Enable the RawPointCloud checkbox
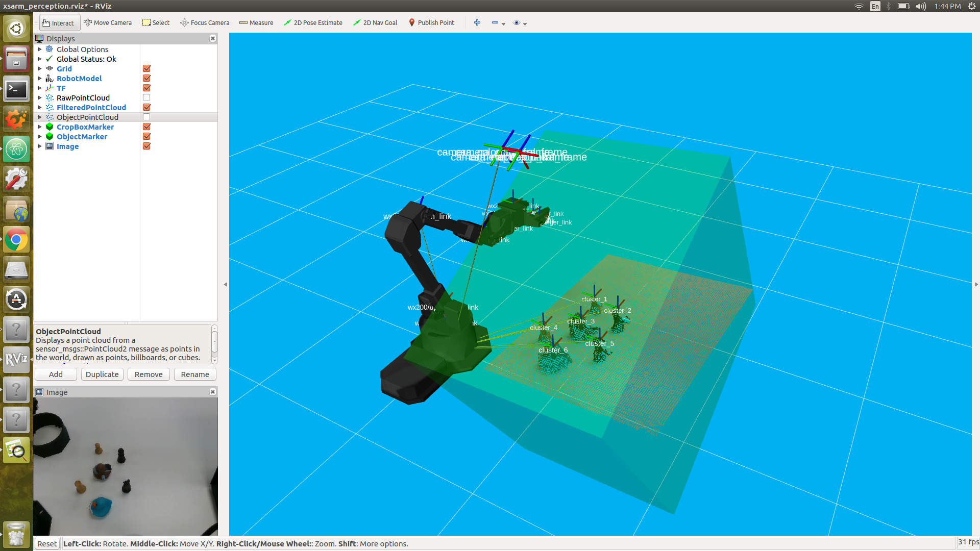Image resolution: width=980 pixels, height=551 pixels. pyautogui.click(x=146, y=98)
